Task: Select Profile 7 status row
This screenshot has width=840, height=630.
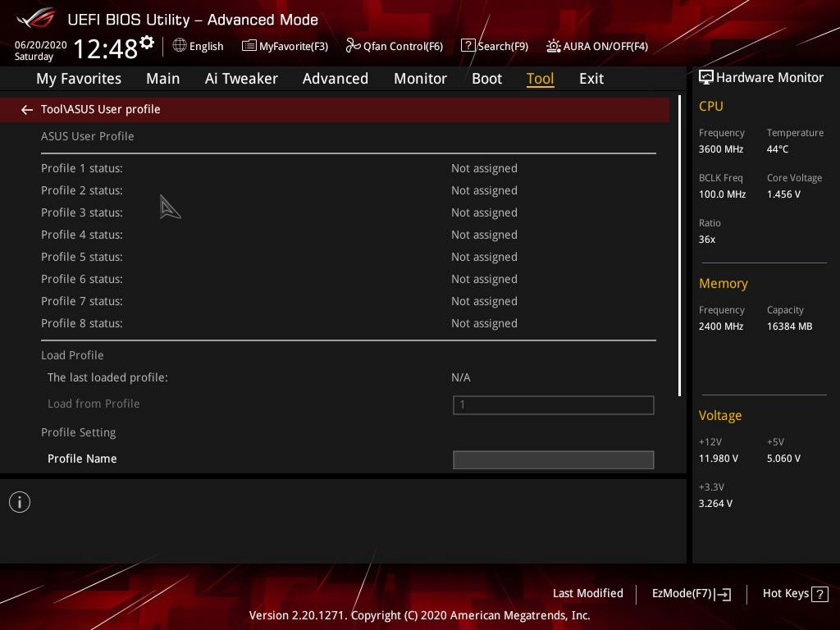Action: click(x=348, y=301)
